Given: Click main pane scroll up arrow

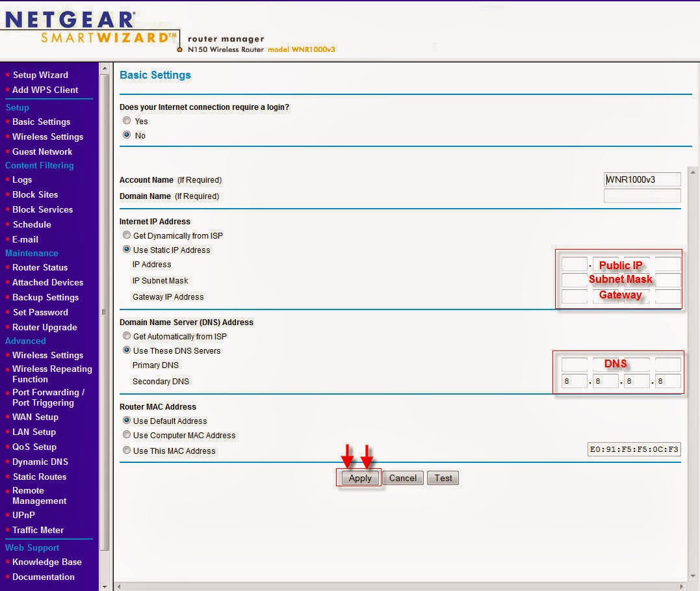Looking at the screenshot, I should [693, 172].
